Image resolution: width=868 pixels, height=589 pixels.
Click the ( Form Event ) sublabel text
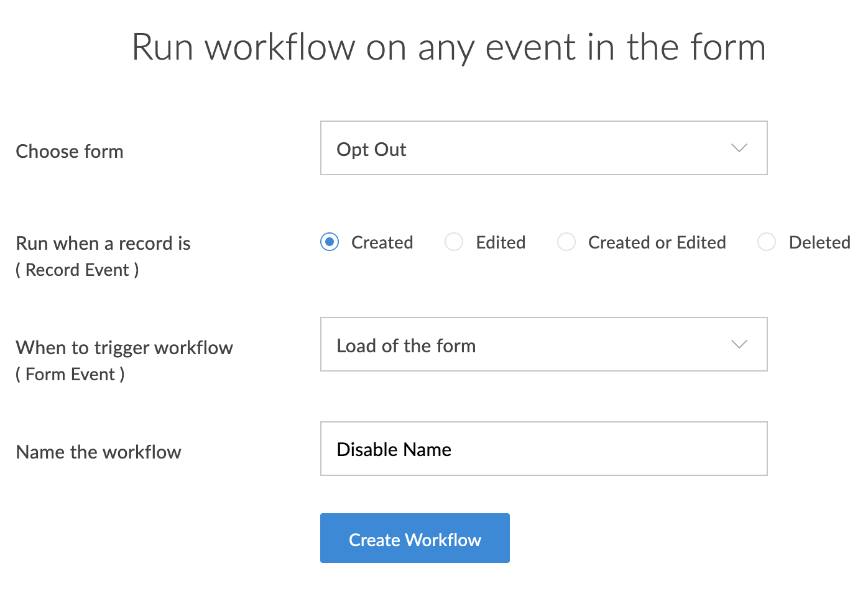[x=70, y=375]
